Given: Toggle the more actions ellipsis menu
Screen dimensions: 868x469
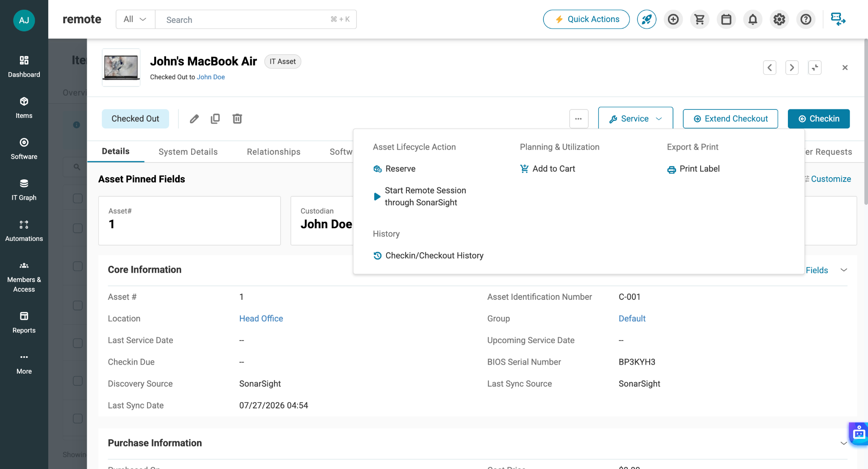Looking at the screenshot, I should click(x=579, y=119).
